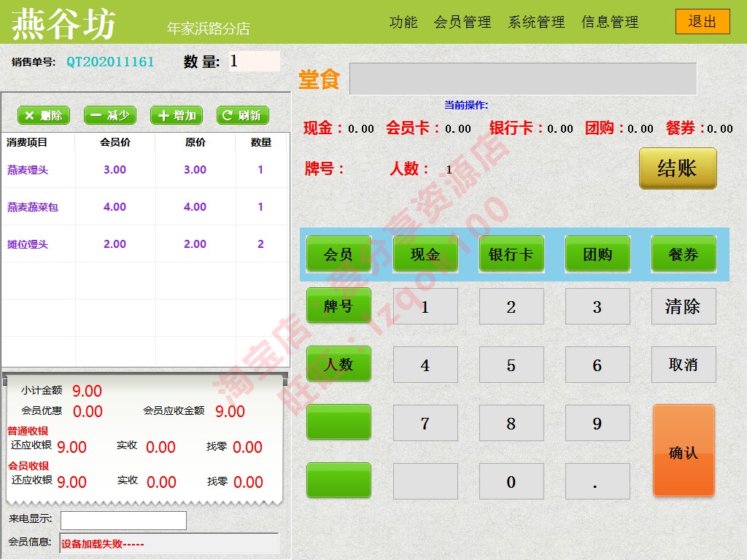Select 餐券 meal voucher payment
The width and height of the screenshot is (747, 560).
pos(684,254)
